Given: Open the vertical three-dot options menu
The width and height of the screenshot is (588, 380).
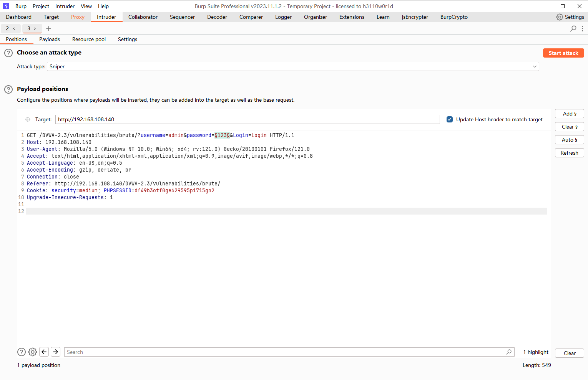Looking at the screenshot, I should tap(582, 28).
